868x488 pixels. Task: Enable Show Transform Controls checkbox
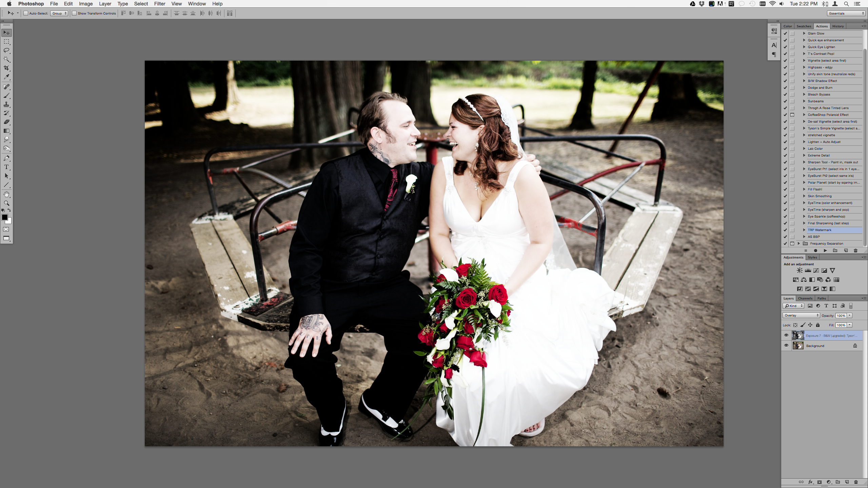pyautogui.click(x=74, y=14)
